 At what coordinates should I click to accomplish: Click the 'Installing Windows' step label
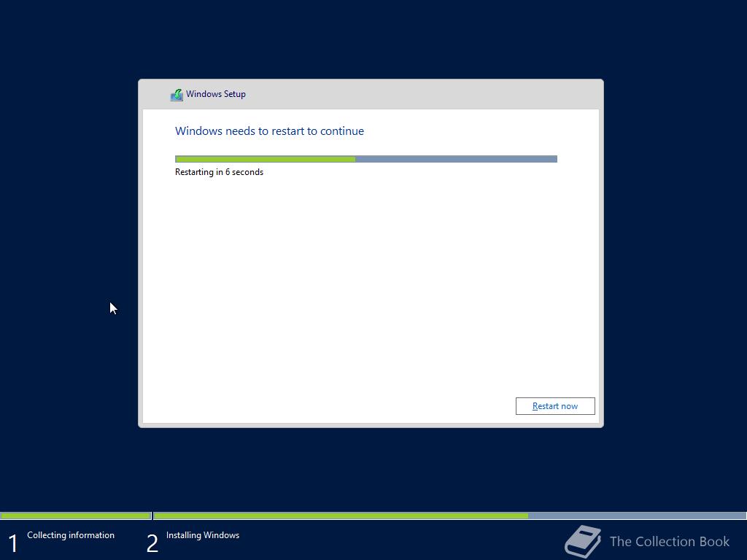tap(203, 535)
